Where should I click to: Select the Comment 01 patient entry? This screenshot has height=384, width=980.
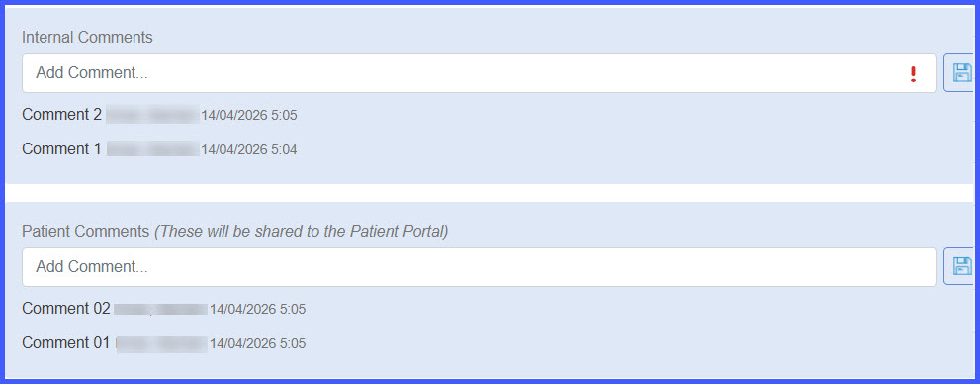(65, 342)
